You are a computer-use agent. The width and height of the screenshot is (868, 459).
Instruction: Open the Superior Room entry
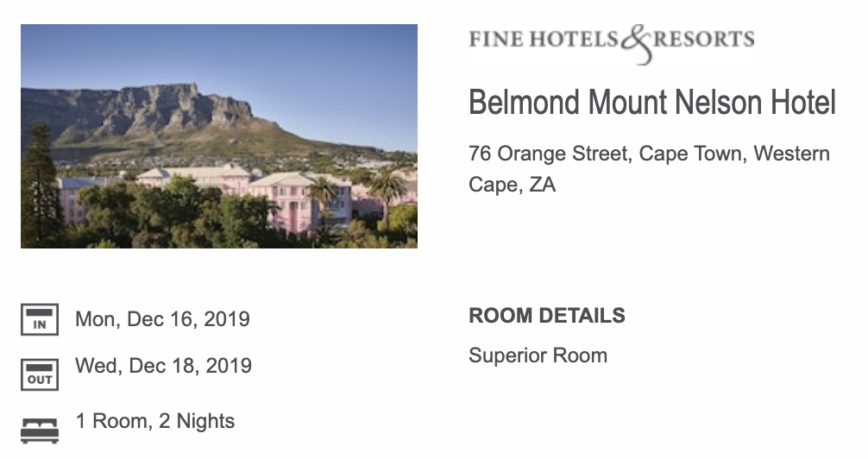pyautogui.click(x=538, y=355)
